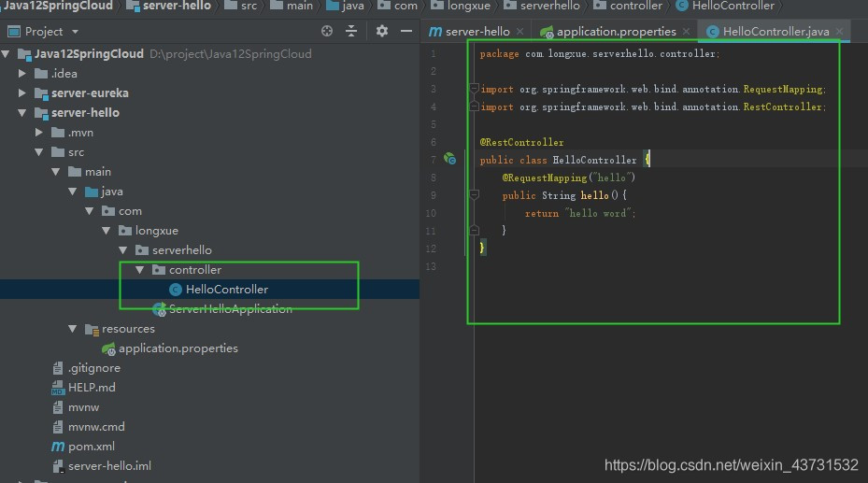The image size is (868, 483).
Task: Select server-hello.iml in the tree
Action: tap(109, 466)
